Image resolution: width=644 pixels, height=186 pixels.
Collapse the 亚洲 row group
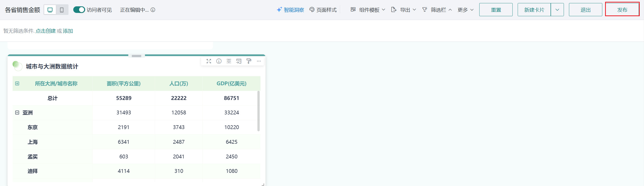(17, 113)
